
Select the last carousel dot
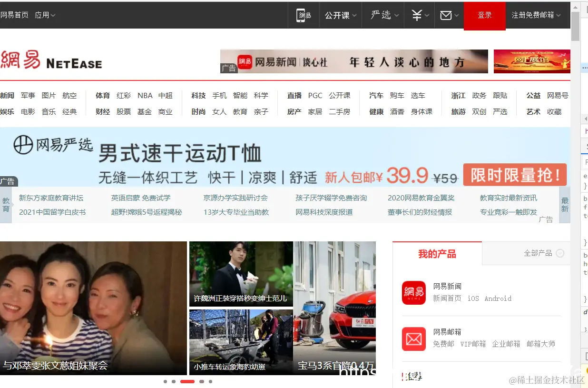210,381
